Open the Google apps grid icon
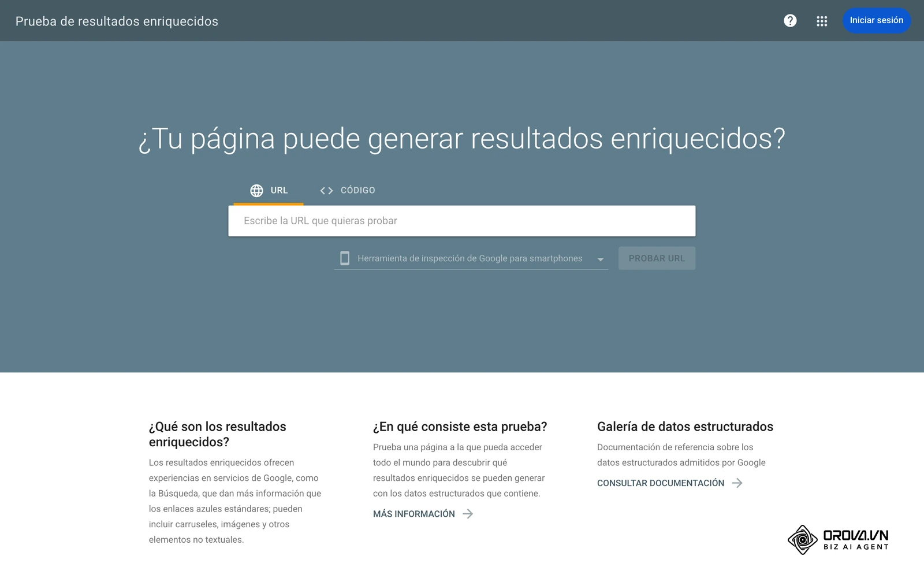 pos(822,21)
